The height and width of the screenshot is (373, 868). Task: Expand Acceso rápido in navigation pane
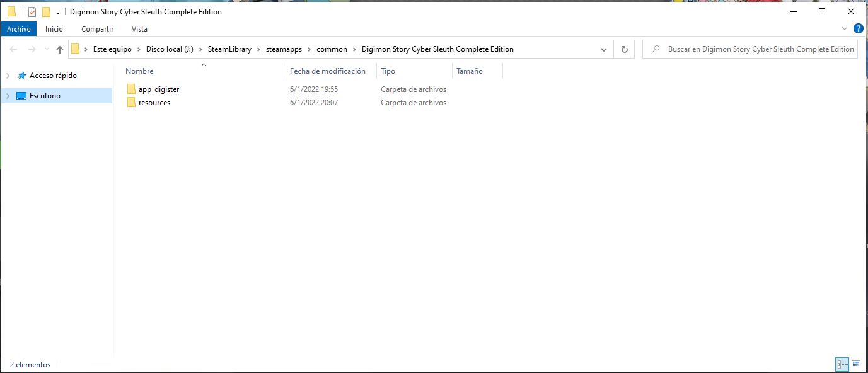[x=8, y=76]
